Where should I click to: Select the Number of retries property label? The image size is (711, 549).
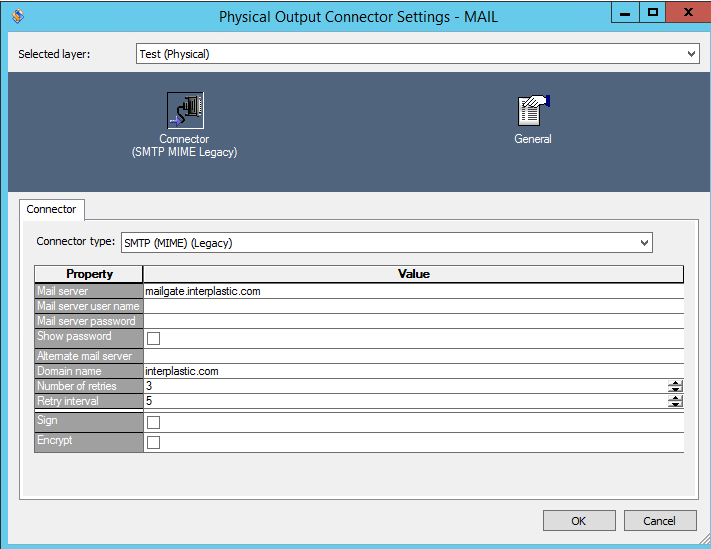pyautogui.click(x=89, y=386)
